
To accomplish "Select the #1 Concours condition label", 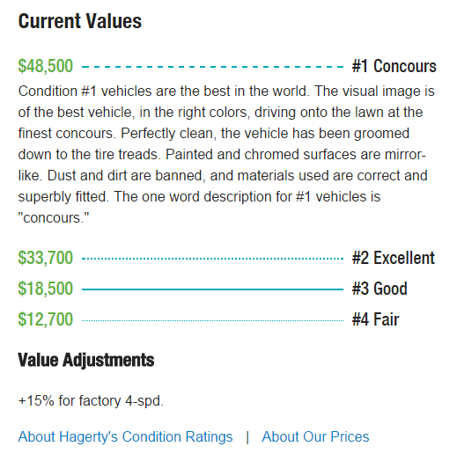I will tap(394, 66).
